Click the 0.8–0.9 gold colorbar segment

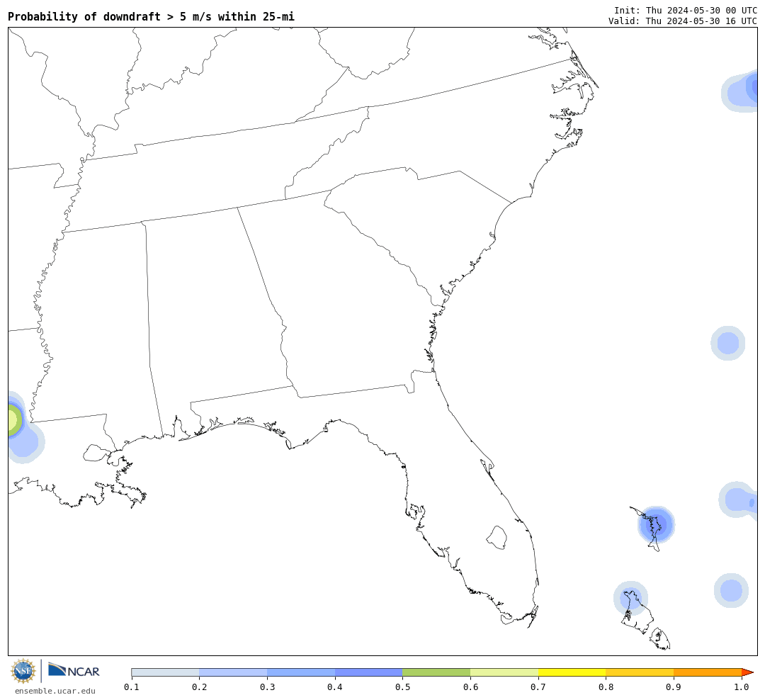[640, 672]
